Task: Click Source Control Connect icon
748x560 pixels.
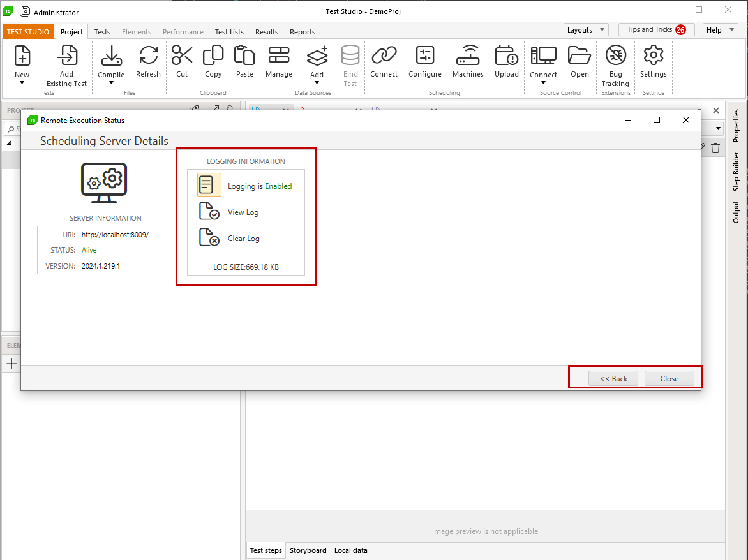Action: 543,55
